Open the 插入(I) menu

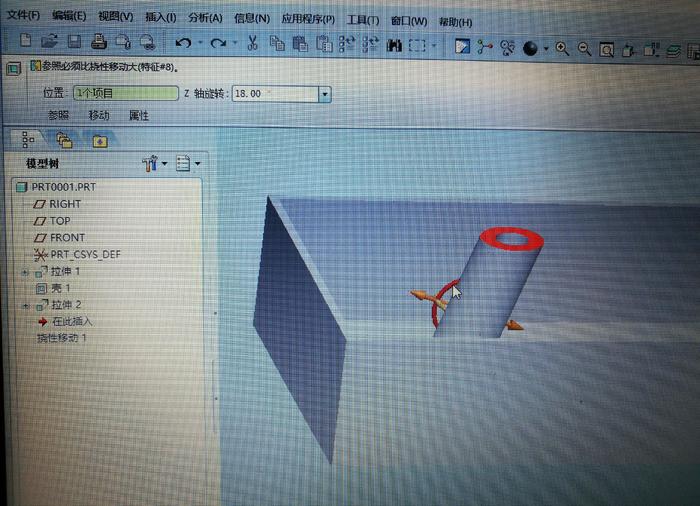[161, 17]
